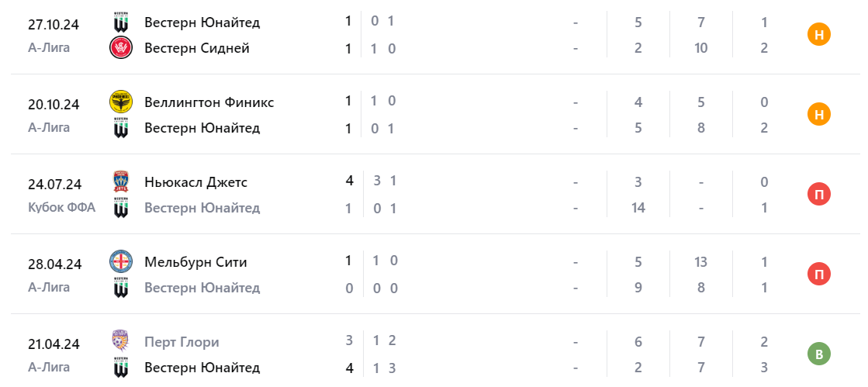Click the Вестерн Сидней team logo
This screenshot has width=868, height=387.
coord(121,48)
